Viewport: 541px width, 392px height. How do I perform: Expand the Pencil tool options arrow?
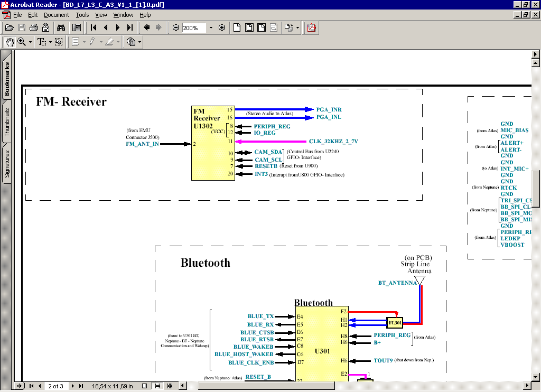(x=101, y=42)
